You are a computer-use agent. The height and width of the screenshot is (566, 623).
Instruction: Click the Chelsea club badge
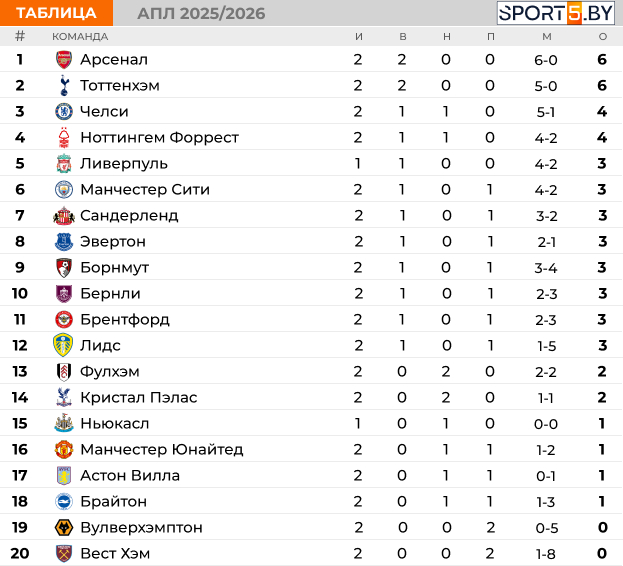(64, 112)
